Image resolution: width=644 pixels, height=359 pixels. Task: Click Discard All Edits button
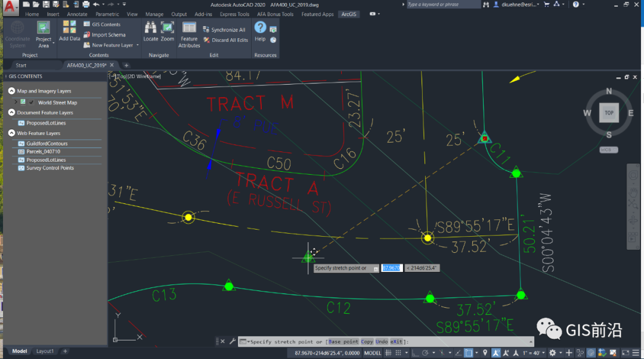[225, 40]
